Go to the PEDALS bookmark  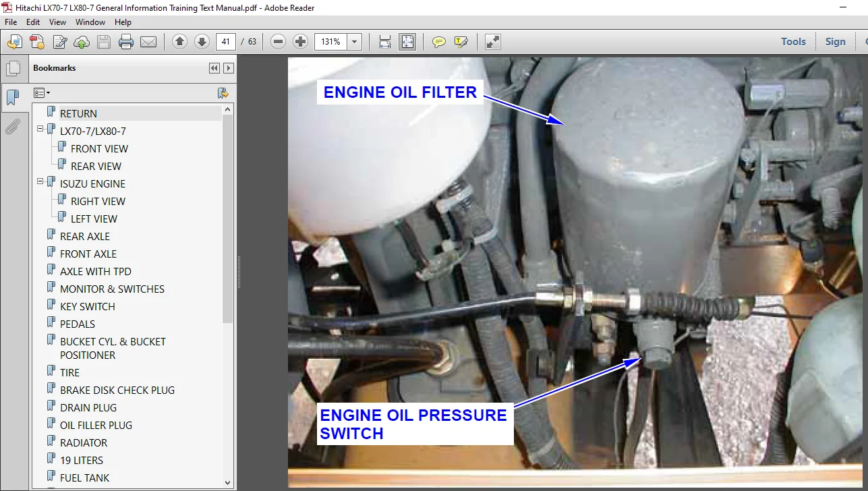click(x=78, y=324)
